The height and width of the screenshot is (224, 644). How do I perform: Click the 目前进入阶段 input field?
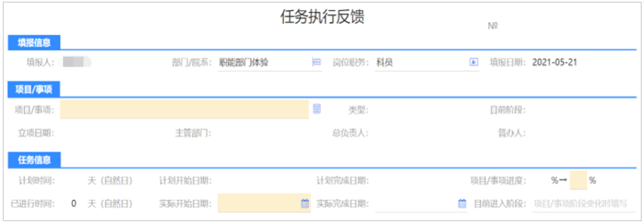pyautogui.click(x=584, y=204)
